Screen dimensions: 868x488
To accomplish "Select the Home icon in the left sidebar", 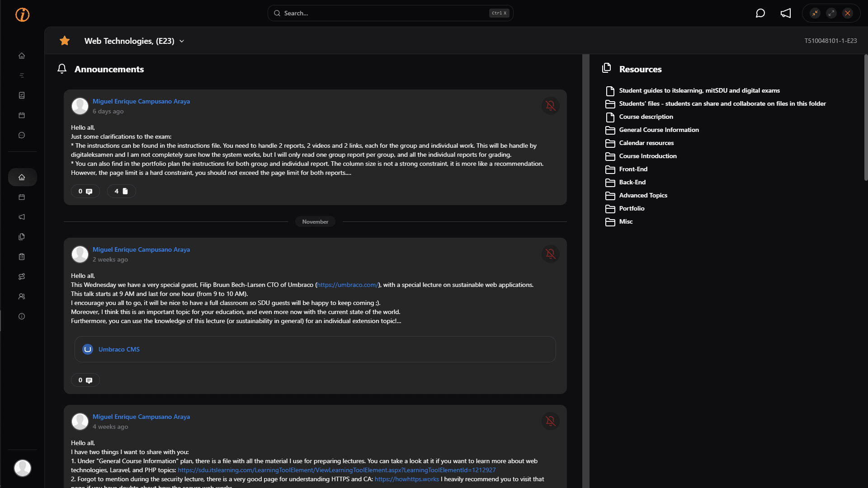I will click(22, 56).
